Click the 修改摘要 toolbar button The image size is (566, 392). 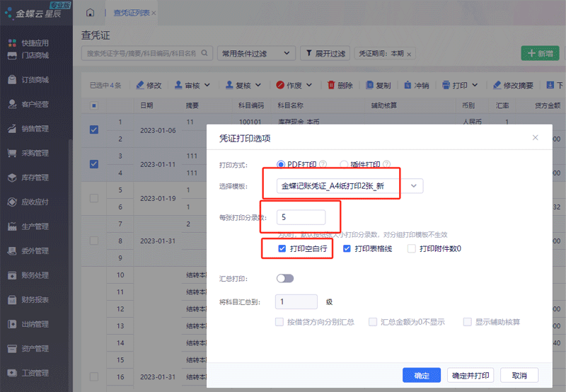(513, 85)
